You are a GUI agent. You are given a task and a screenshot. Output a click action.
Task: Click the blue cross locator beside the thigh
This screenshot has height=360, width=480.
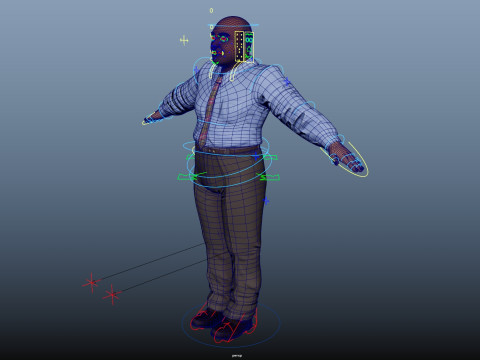[x=266, y=201]
